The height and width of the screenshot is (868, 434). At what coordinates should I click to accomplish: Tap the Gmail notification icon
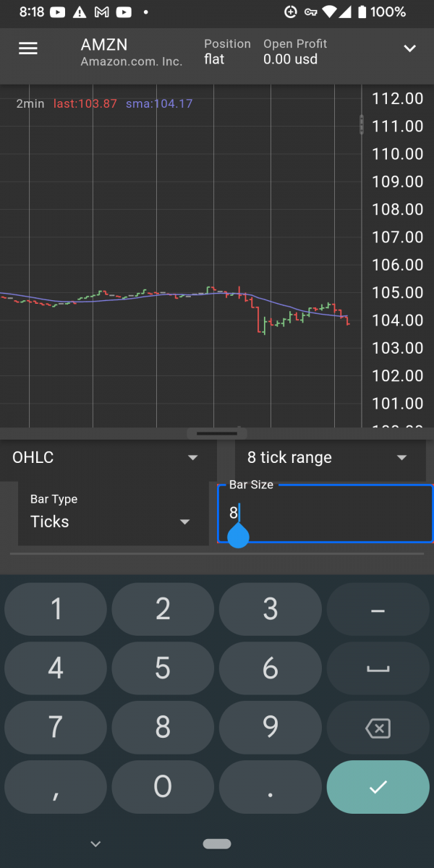tap(102, 12)
